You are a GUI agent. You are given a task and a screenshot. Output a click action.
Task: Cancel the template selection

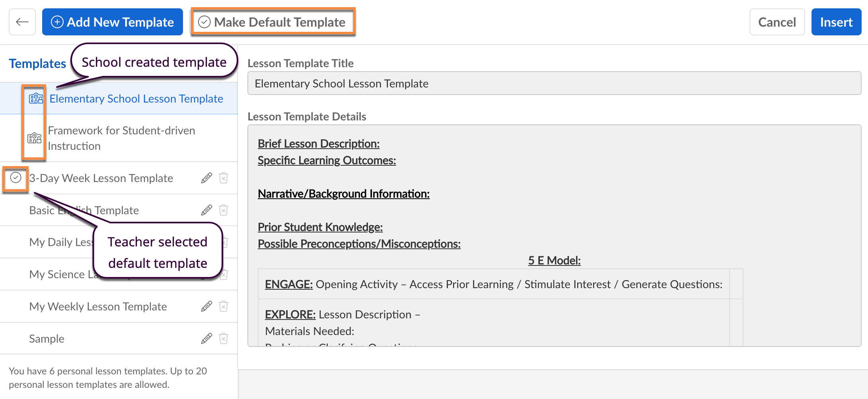point(777,22)
